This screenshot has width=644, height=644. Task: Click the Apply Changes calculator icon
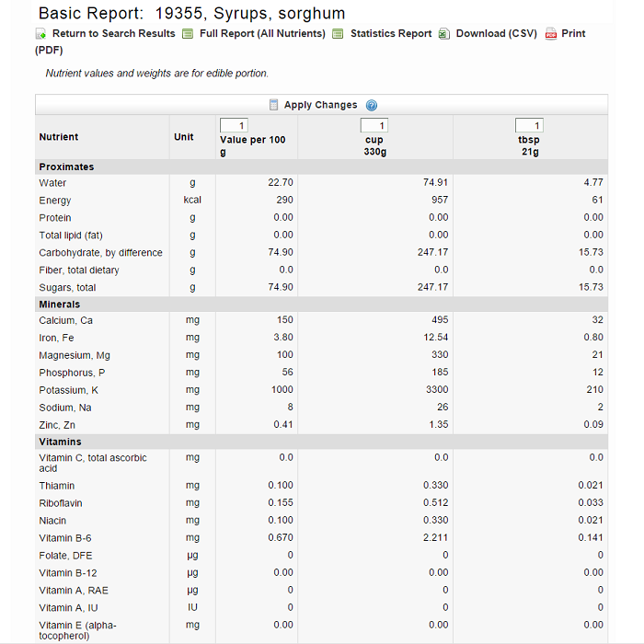click(273, 105)
